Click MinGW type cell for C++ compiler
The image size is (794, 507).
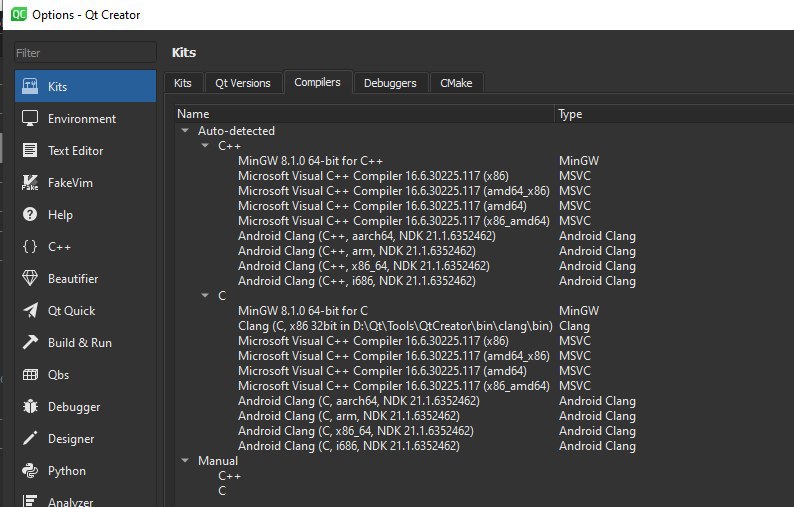(x=579, y=161)
